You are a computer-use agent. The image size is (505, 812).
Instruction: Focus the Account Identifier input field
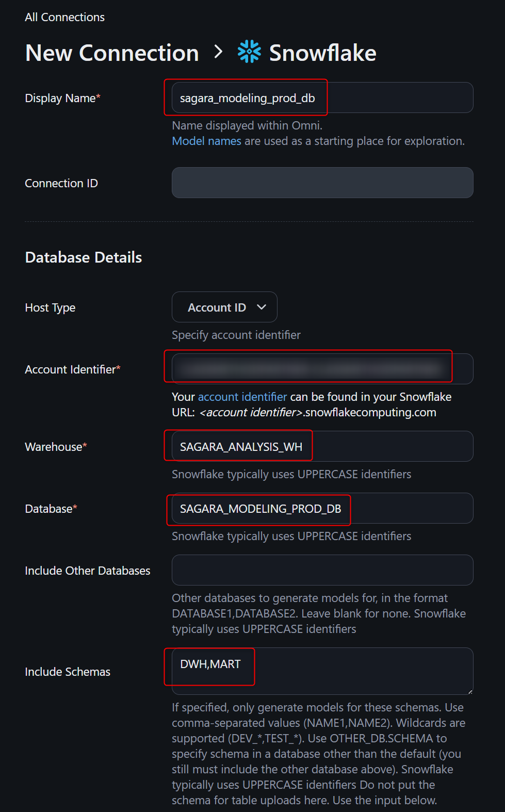[322, 369]
